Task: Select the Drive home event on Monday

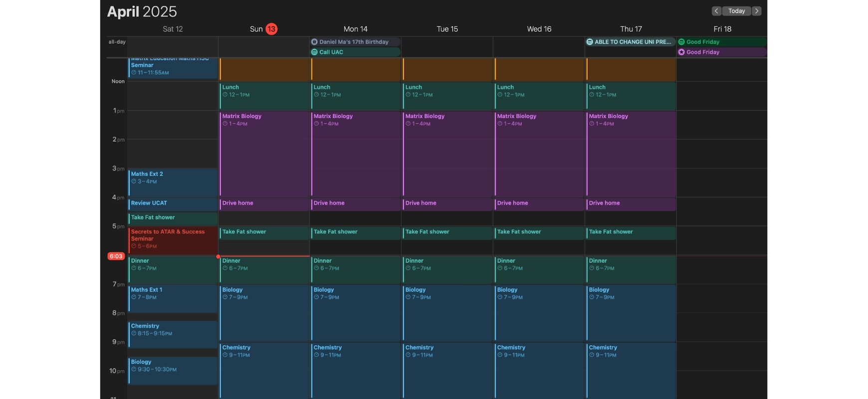Action: (356, 204)
